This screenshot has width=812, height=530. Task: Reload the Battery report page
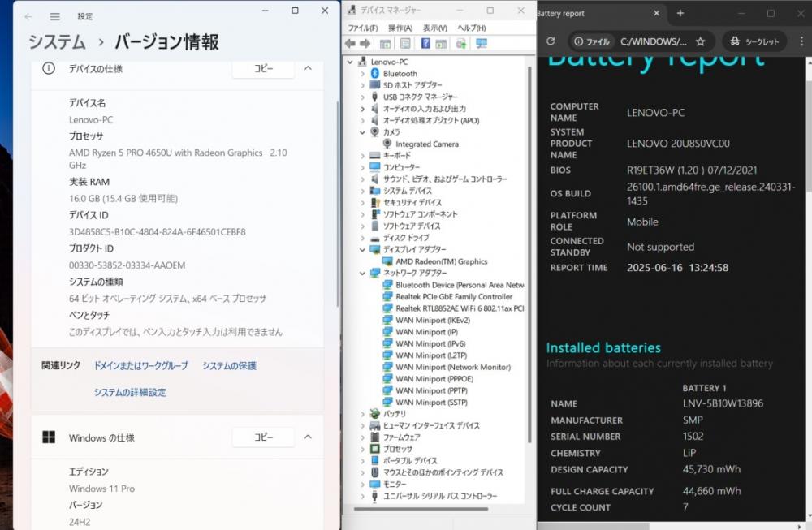tap(551, 41)
